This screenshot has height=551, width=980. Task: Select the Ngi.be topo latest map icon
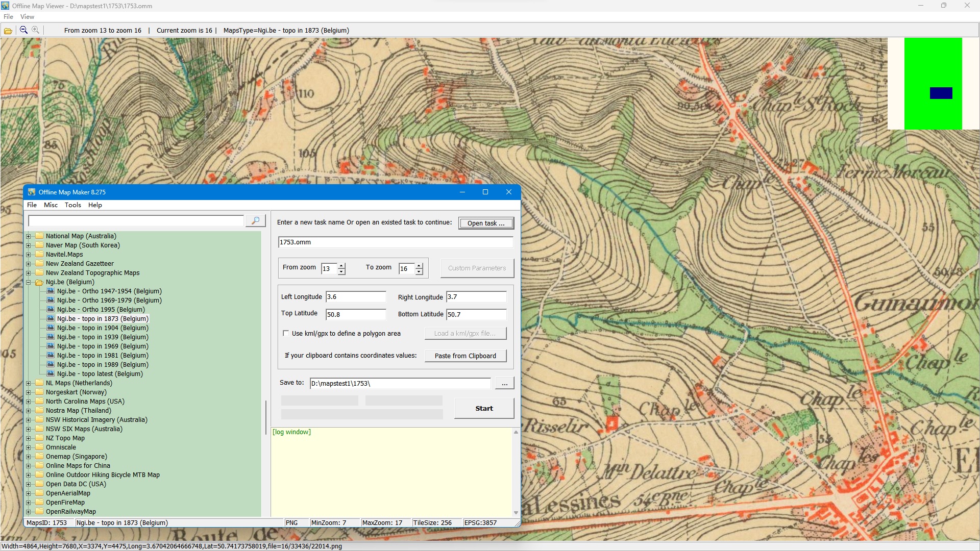click(x=51, y=373)
